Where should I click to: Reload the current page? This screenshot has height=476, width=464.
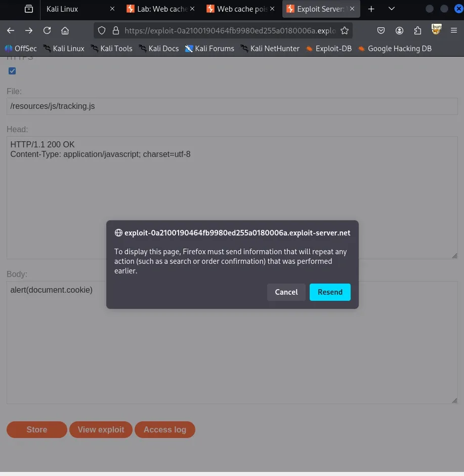pos(47,30)
